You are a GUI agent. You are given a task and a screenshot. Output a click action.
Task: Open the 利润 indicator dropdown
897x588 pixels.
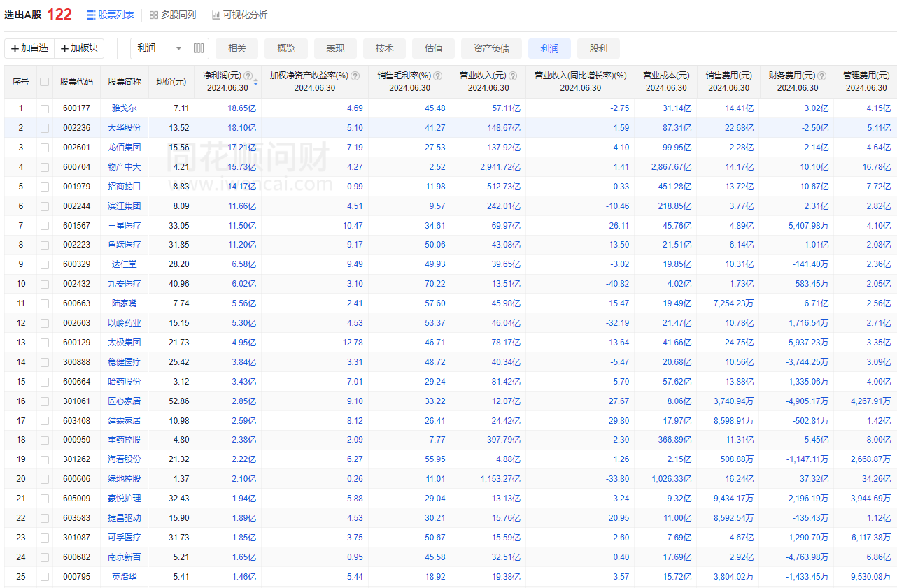tap(160, 48)
